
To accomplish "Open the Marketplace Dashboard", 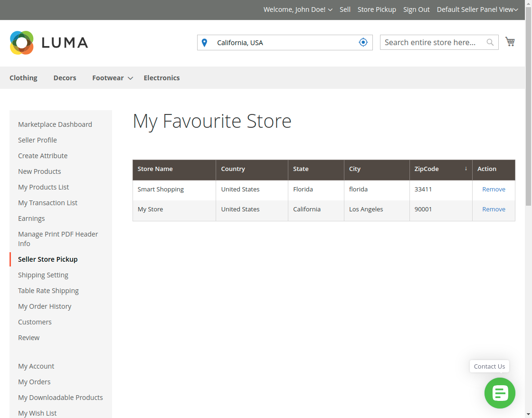I will [x=55, y=124].
